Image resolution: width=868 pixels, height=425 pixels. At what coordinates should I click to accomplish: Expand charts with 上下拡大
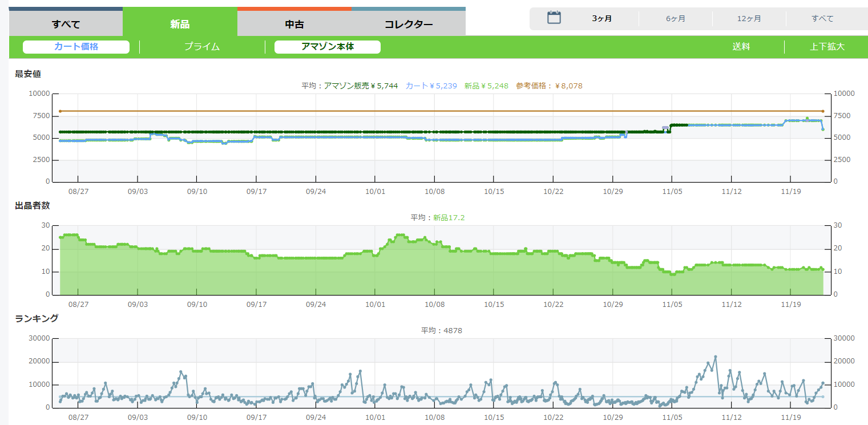[x=826, y=47]
